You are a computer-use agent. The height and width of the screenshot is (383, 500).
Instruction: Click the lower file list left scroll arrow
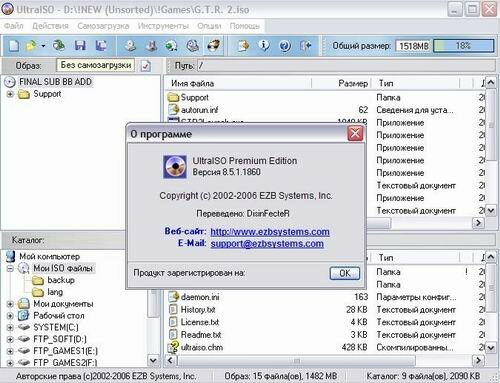[171, 360]
